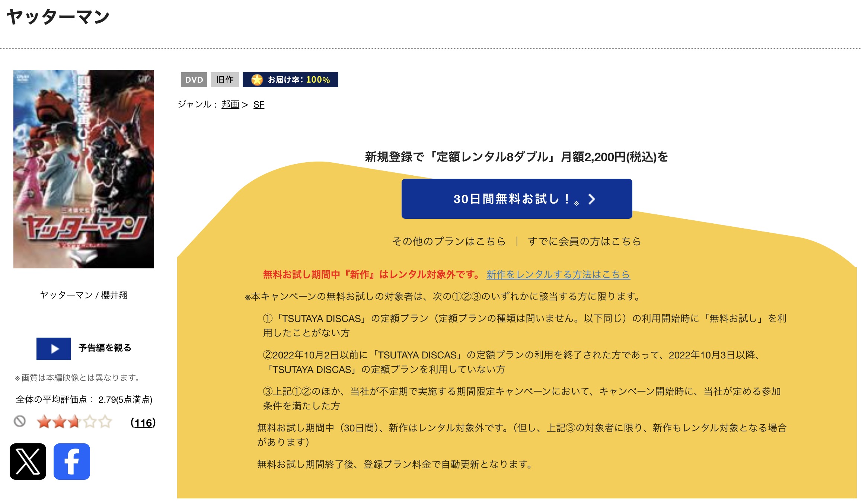Screen dimensions: 862x504
Task: Rate the movie with the fourth star
Action: tap(90, 422)
